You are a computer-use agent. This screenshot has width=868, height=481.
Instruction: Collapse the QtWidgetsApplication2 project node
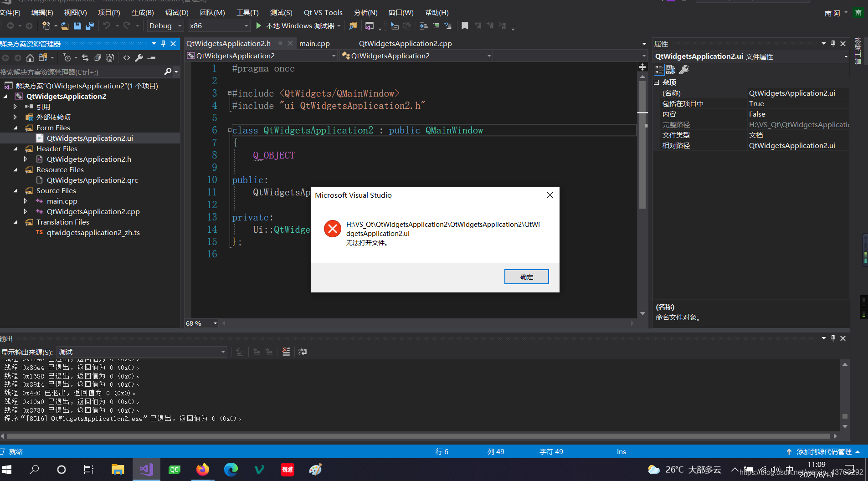[5, 97]
